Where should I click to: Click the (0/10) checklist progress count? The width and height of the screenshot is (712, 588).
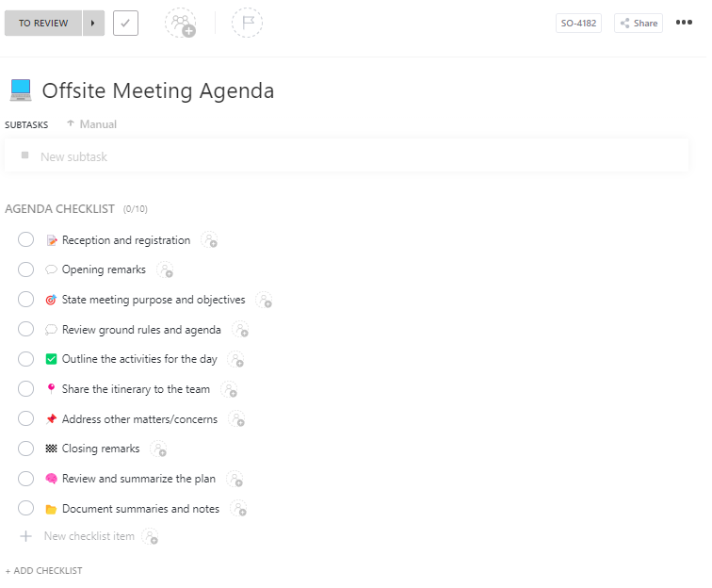click(136, 209)
